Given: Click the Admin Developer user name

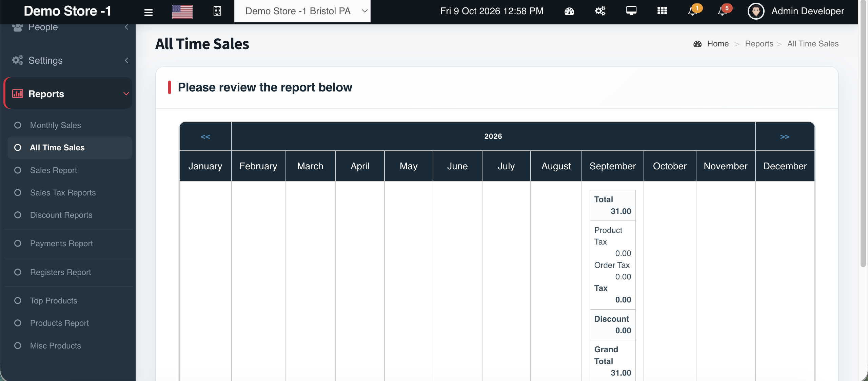Looking at the screenshot, I should (x=808, y=11).
